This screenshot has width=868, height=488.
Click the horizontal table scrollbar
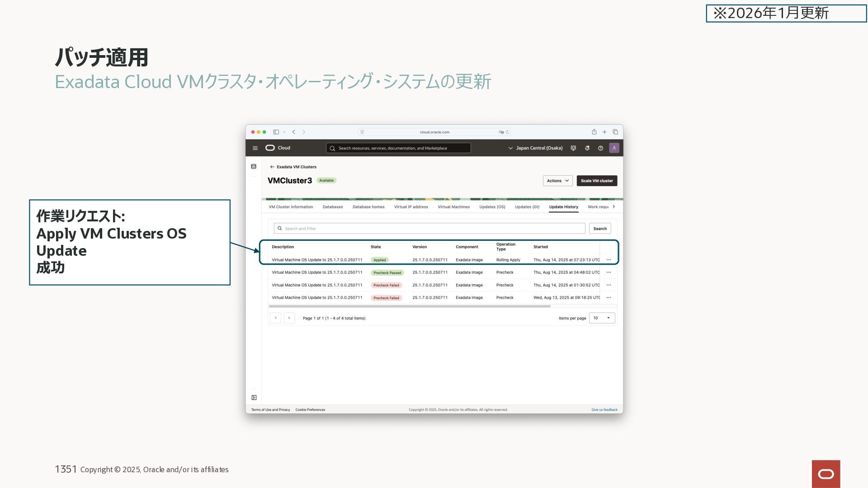(x=409, y=306)
